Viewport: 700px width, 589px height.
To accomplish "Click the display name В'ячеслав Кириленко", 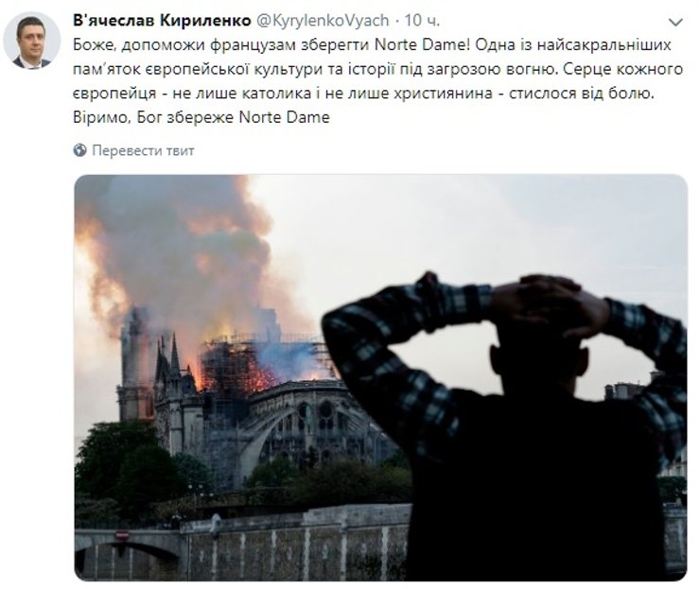I will [x=162, y=20].
